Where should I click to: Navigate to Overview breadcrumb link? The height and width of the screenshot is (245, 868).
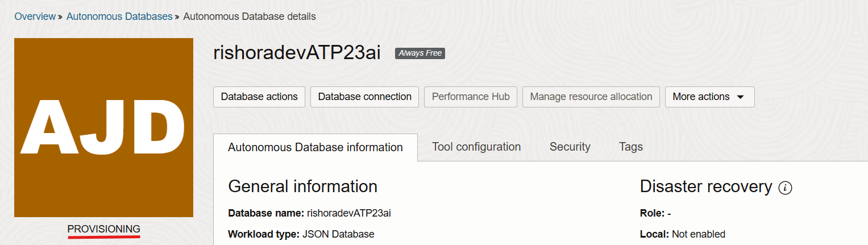click(35, 16)
